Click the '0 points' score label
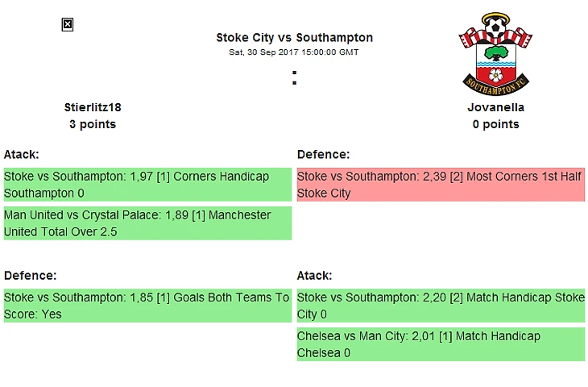Image resolution: width=588 pixels, height=387 pixels. tap(495, 124)
